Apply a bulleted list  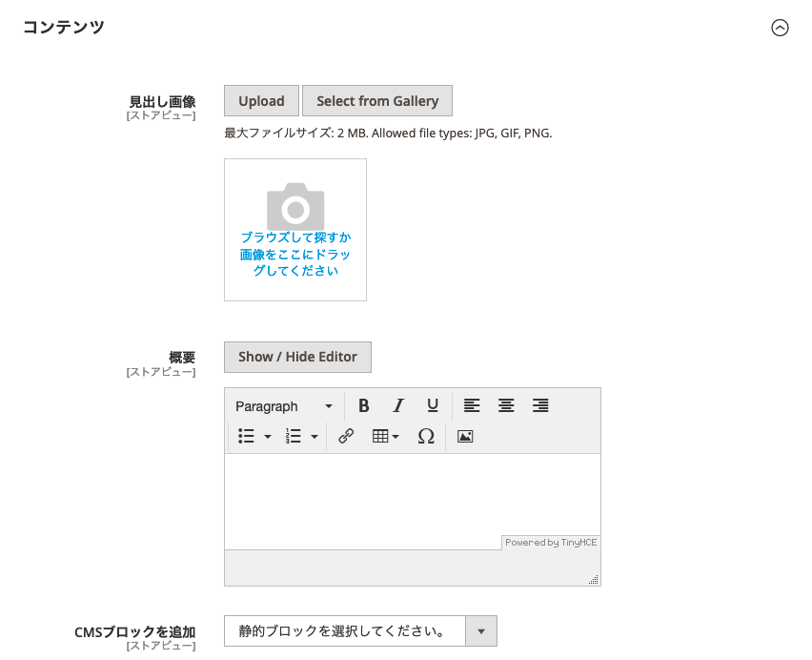click(x=244, y=436)
